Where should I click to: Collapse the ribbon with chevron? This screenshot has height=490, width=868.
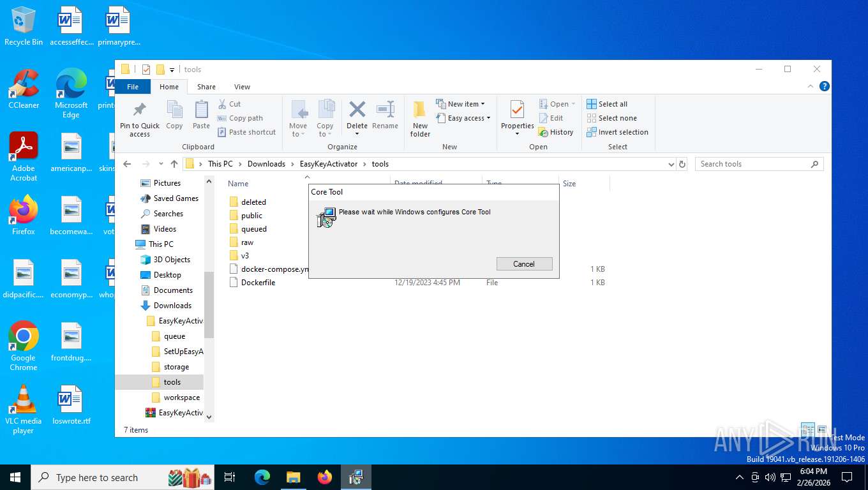(x=811, y=86)
